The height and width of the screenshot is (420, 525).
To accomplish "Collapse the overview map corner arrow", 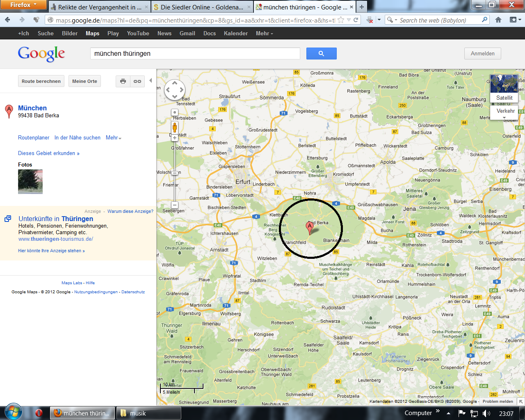I will (520, 402).
